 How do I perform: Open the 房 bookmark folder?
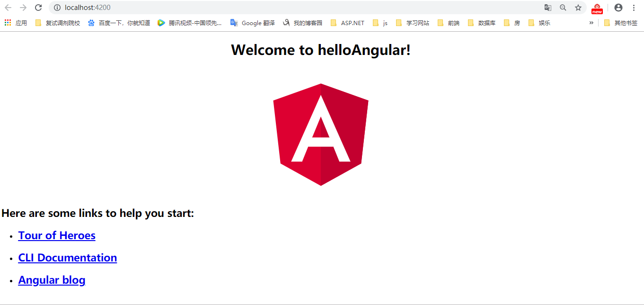point(512,23)
